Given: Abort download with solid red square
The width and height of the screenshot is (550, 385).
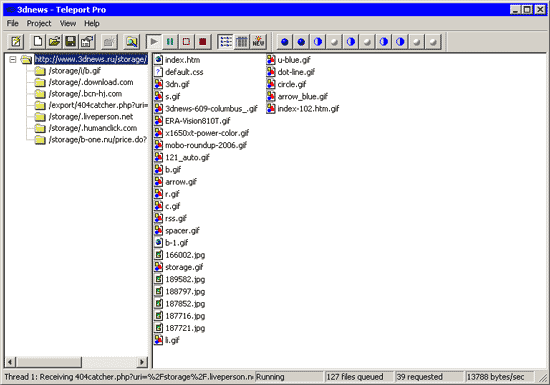Looking at the screenshot, I should 203,42.
